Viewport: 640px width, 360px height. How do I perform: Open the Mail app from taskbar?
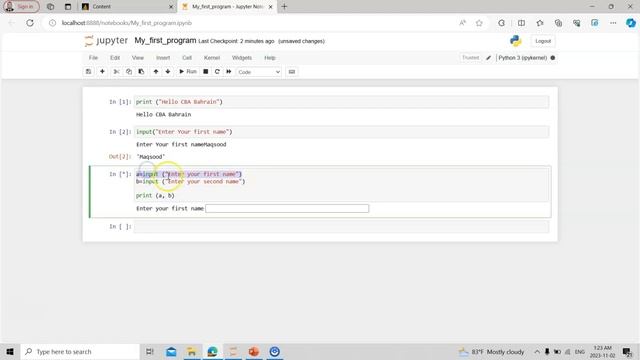point(171,351)
